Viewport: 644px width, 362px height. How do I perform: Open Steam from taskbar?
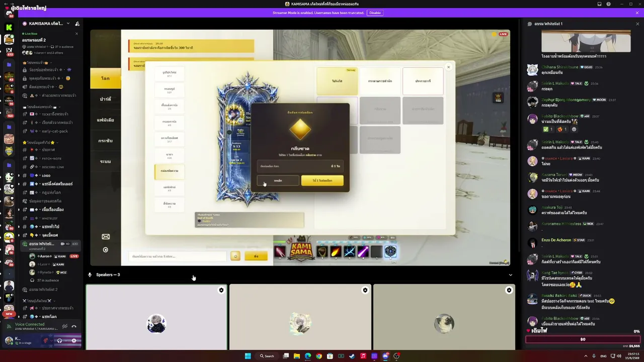coord(352,356)
